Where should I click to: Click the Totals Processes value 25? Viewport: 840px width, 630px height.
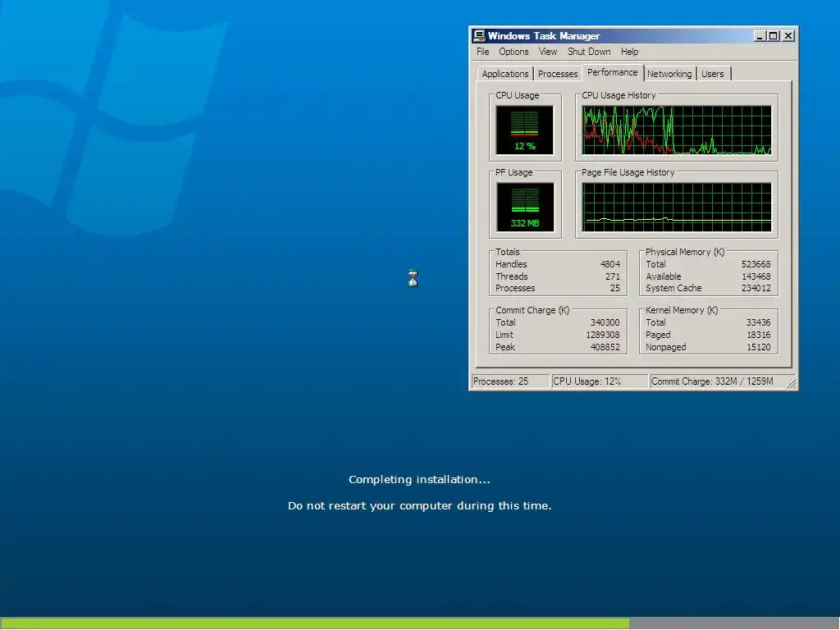pyautogui.click(x=615, y=288)
